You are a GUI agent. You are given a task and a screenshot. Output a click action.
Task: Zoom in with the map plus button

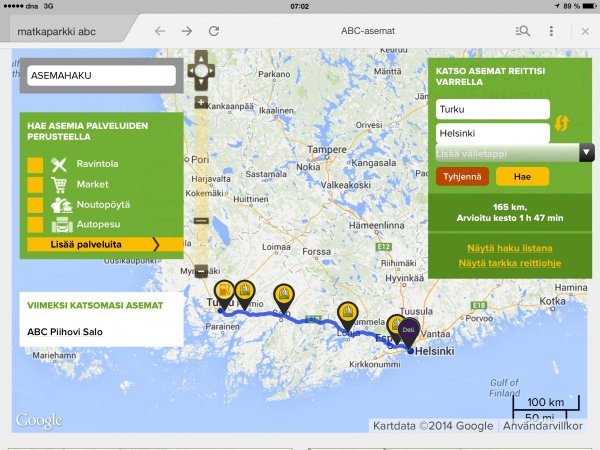201,102
